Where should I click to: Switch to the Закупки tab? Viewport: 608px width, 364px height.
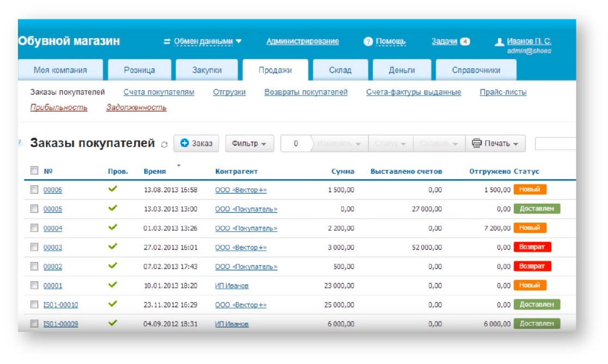pos(206,70)
